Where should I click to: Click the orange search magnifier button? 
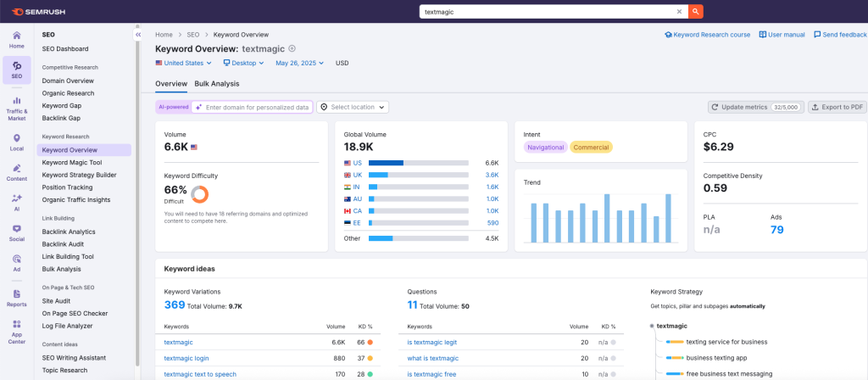point(696,12)
